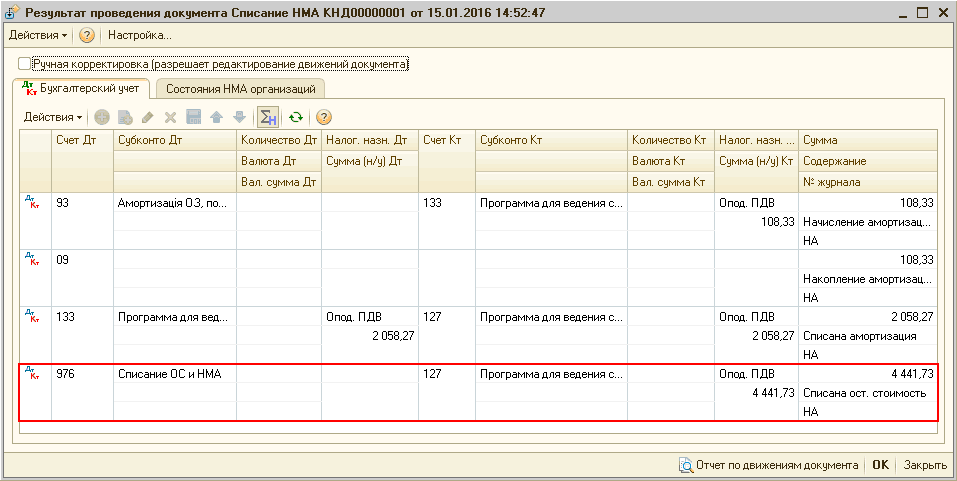Click the save diskette icon
The width and height of the screenshot is (957, 481).
pyautogui.click(x=193, y=117)
